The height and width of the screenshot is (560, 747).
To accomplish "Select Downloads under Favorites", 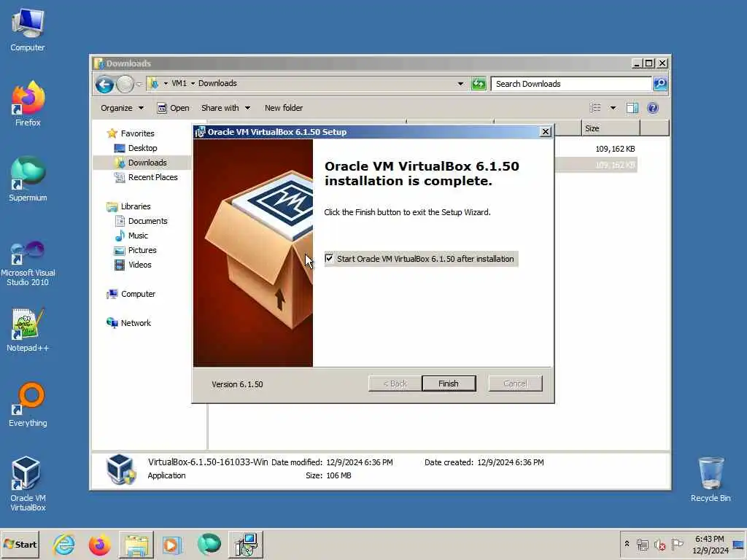I will pos(147,163).
